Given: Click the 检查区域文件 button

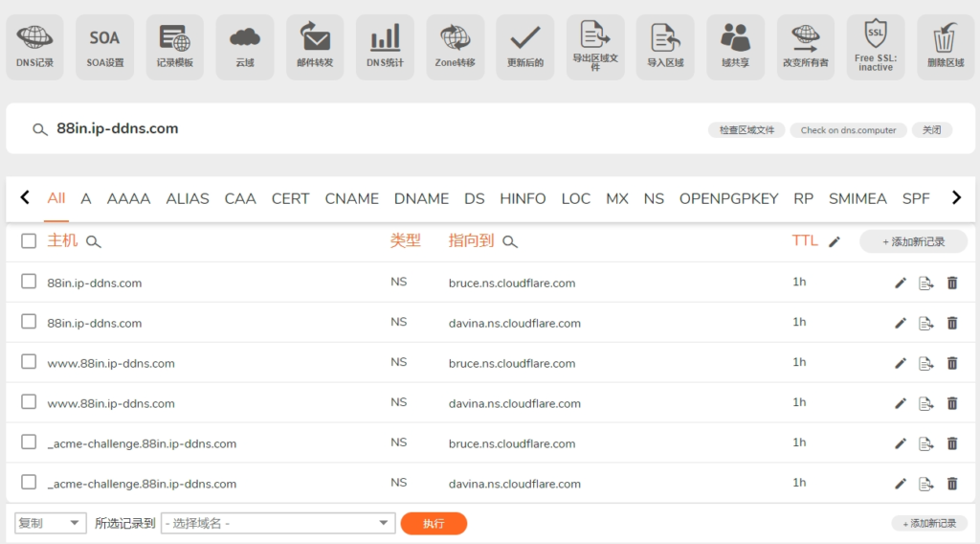Looking at the screenshot, I should tap(746, 130).
